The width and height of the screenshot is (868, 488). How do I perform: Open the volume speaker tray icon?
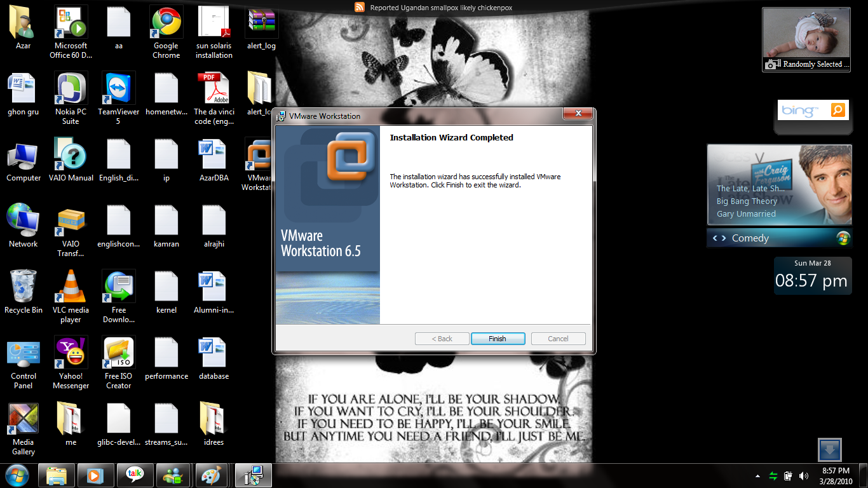pyautogui.click(x=804, y=476)
